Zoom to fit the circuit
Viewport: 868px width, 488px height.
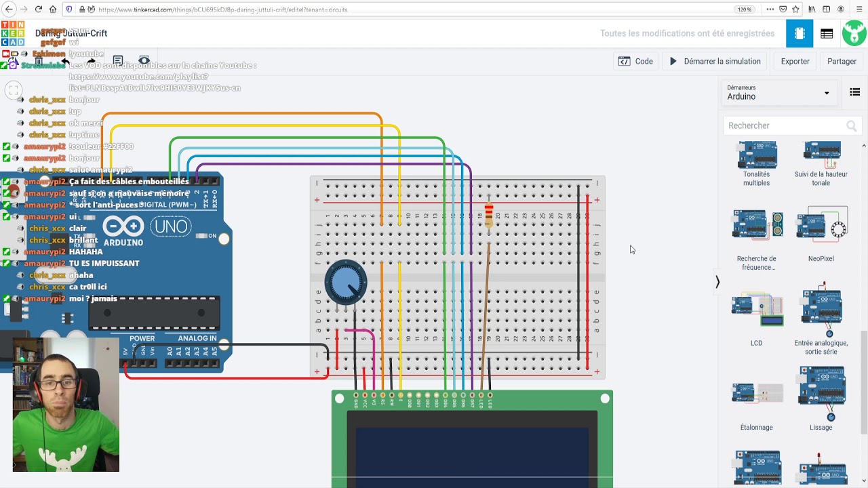pyautogui.click(x=14, y=89)
